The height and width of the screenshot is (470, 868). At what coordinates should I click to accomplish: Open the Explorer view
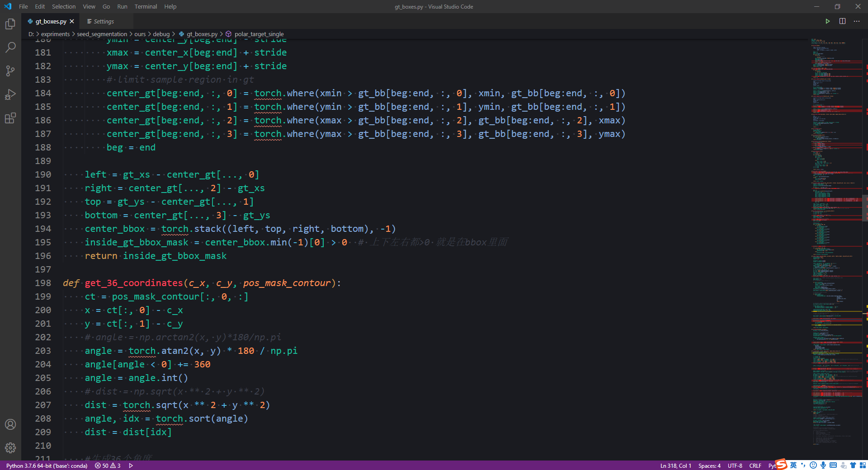10,24
